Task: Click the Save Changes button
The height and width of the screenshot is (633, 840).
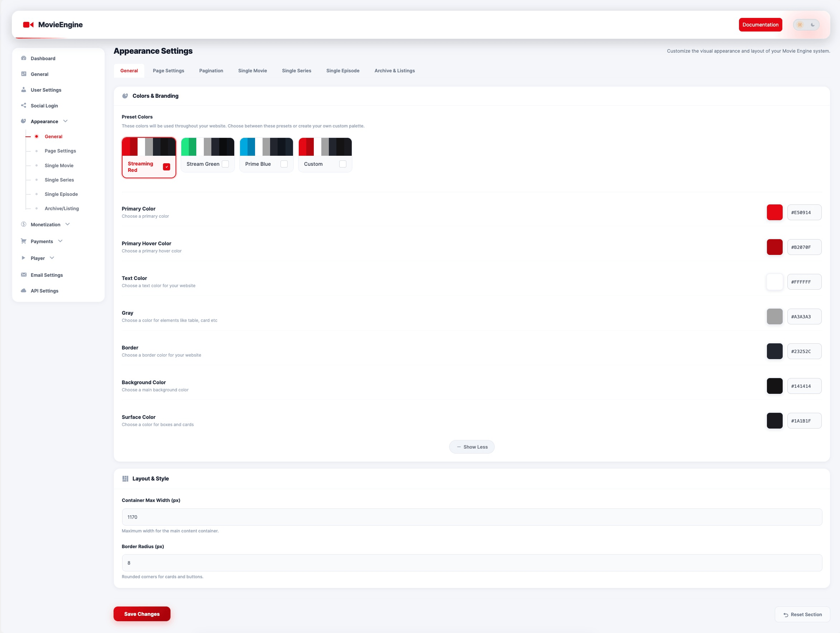Action: click(x=141, y=614)
